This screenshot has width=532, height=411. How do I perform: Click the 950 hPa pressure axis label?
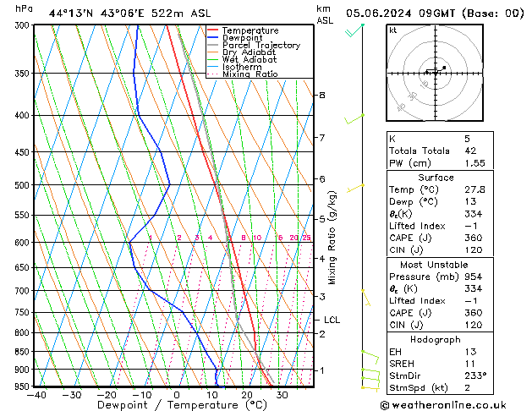click(x=24, y=387)
